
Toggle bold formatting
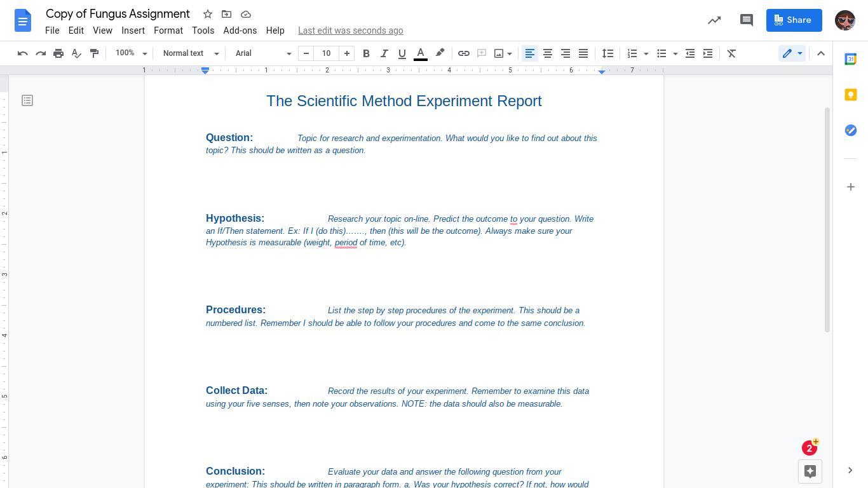[x=366, y=53]
